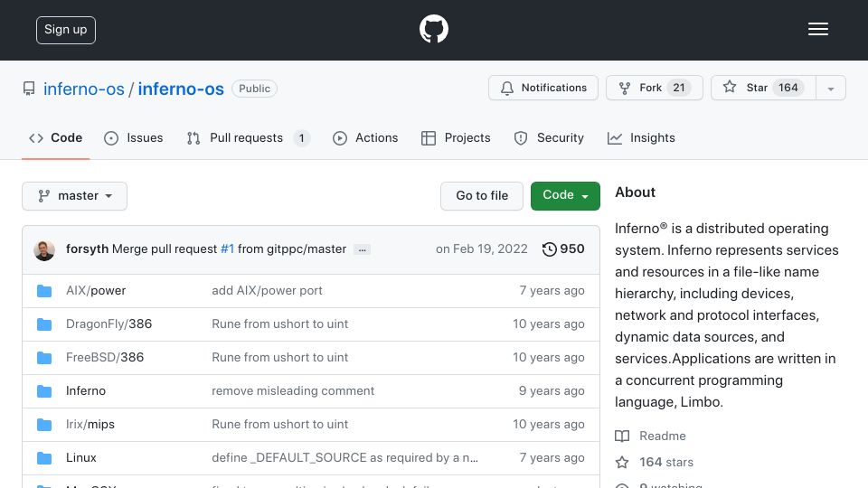The height and width of the screenshot is (488, 868).
Task: Open the Security tab
Action: click(549, 137)
